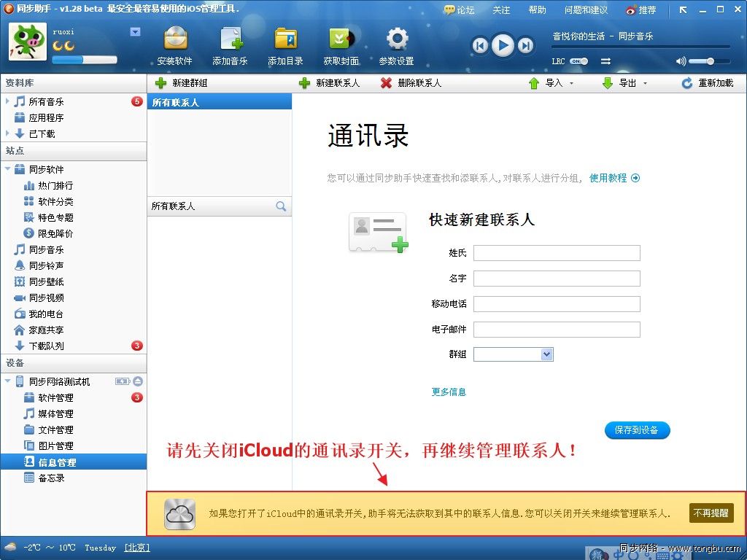
Task: Click the search magnifier in 所有联系人 bar
Action: 281,206
